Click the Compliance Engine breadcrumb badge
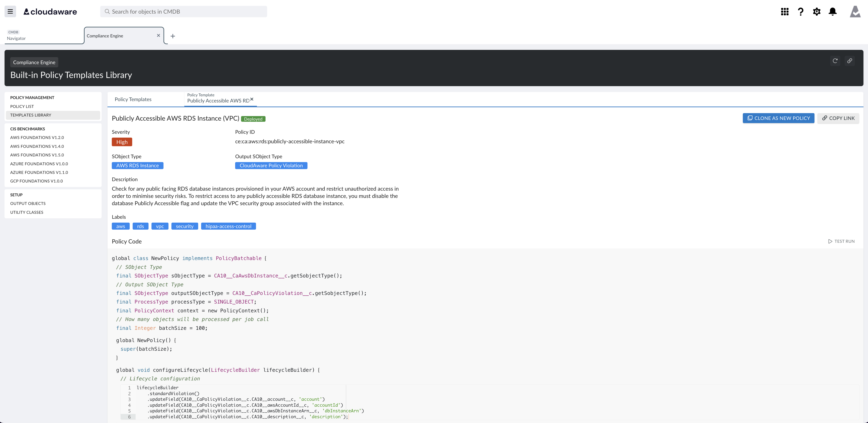The image size is (868, 423). (x=34, y=62)
